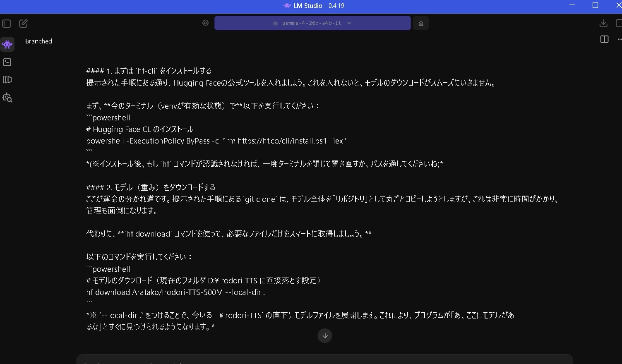This screenshot has height=364, width=622.
Task: Click '# Hugging Face CLIのインストール' comment line
Action: (140, 129)
